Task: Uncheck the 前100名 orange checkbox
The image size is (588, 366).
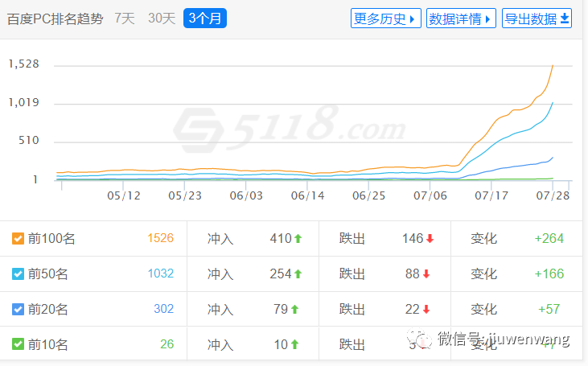Action: click(x=18, y=238)
